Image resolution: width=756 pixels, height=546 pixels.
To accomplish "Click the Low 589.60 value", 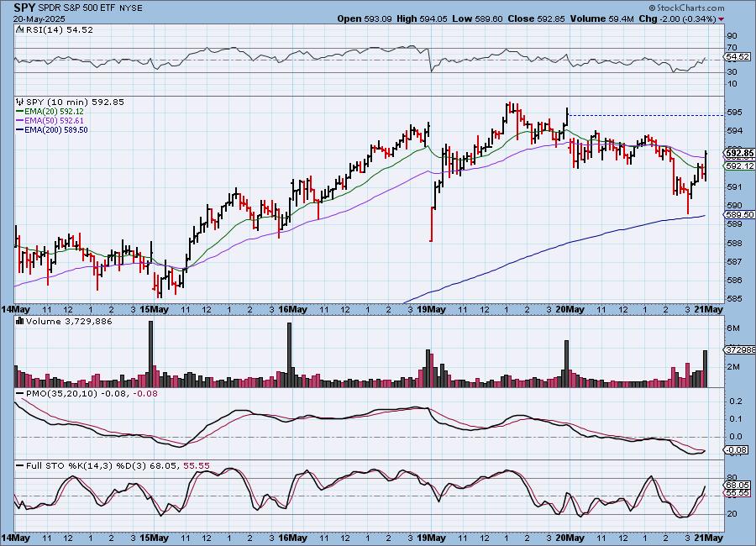I will click(x=477, y=18).
